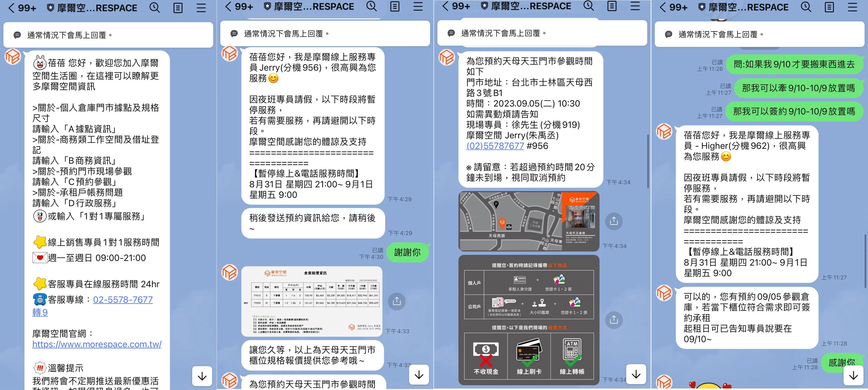The width and height of the screenshot is (868, 390).
Task: Open hamburger menu in second chat panel
Action: 418,6
